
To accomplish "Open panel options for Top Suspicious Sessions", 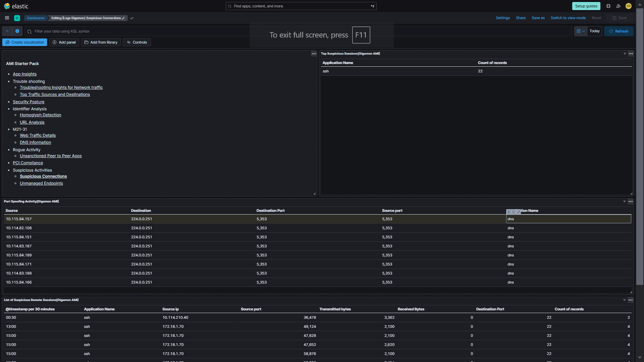I will click(x=631, y=54).
